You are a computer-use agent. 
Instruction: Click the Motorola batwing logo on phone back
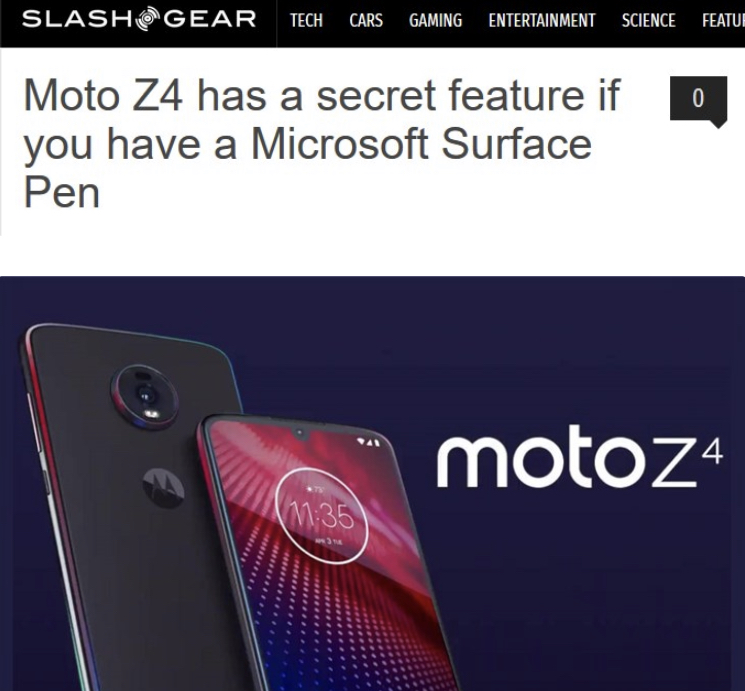pyautogui.click(x=163, y=488)
